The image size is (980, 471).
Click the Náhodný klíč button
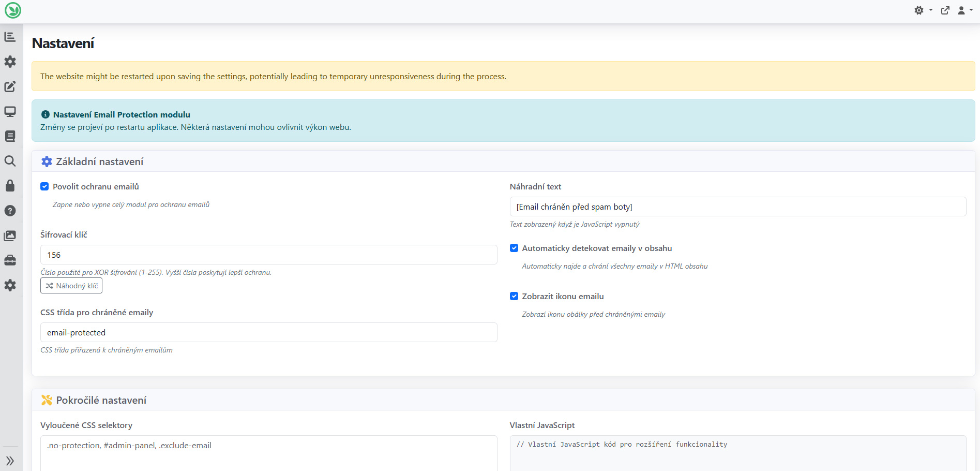click(71, 286)
